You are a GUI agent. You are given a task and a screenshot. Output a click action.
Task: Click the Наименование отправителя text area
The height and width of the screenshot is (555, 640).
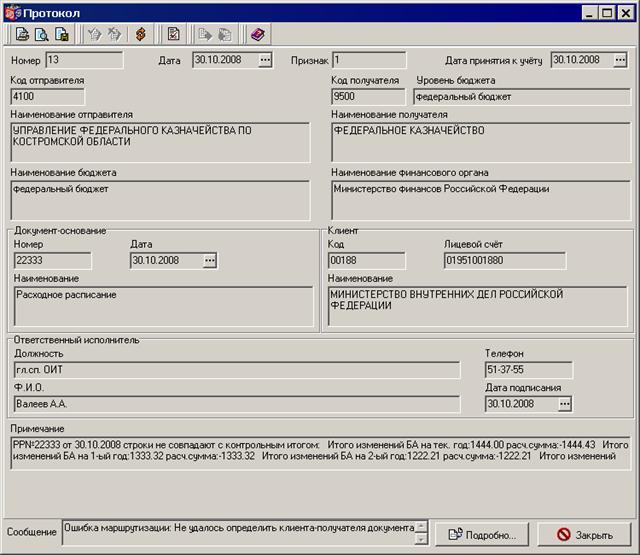(x=160, y=142)
